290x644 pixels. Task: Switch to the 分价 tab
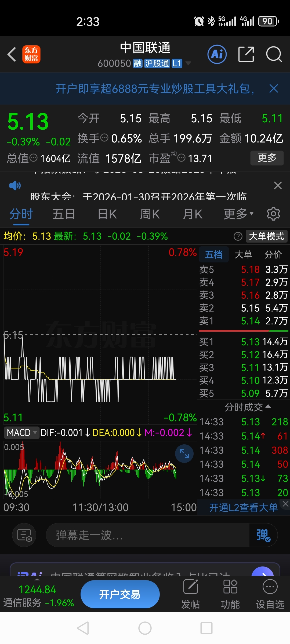pos(273,254)
